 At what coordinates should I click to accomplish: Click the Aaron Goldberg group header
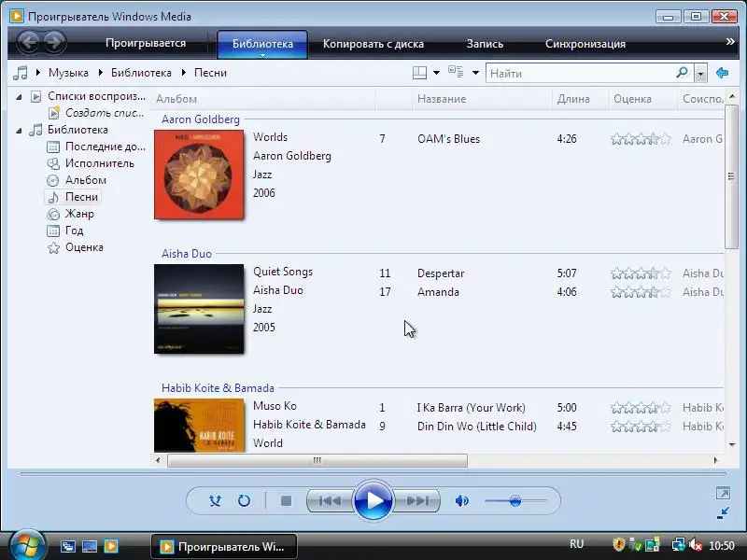pos(201,119)
